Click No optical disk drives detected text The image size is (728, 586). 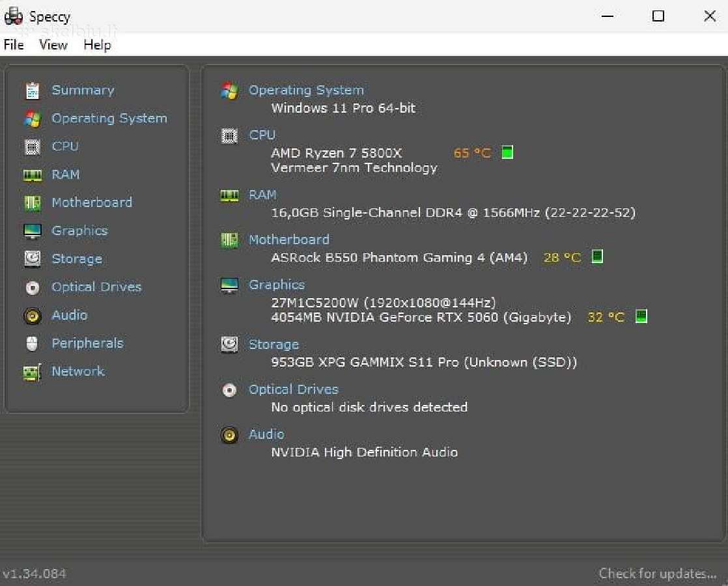tap(369, 407)
